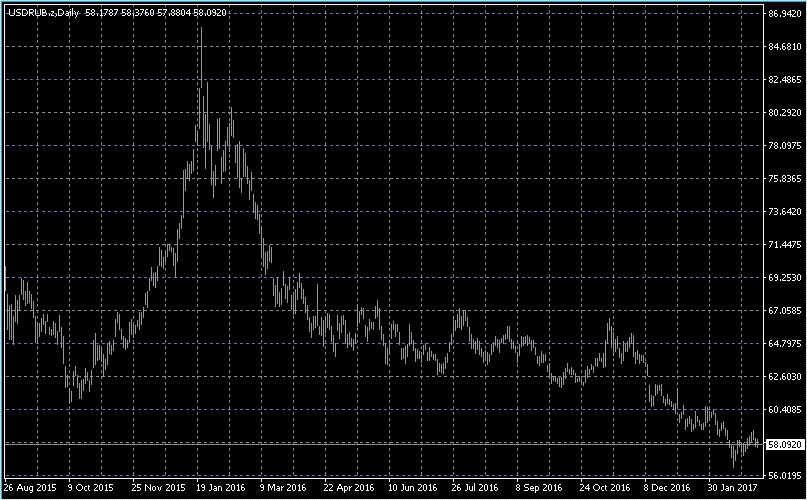The height and width of the screenshot is (500, 807).
Task: Click the 64.7975 price axis label
Action: [784, 343]
